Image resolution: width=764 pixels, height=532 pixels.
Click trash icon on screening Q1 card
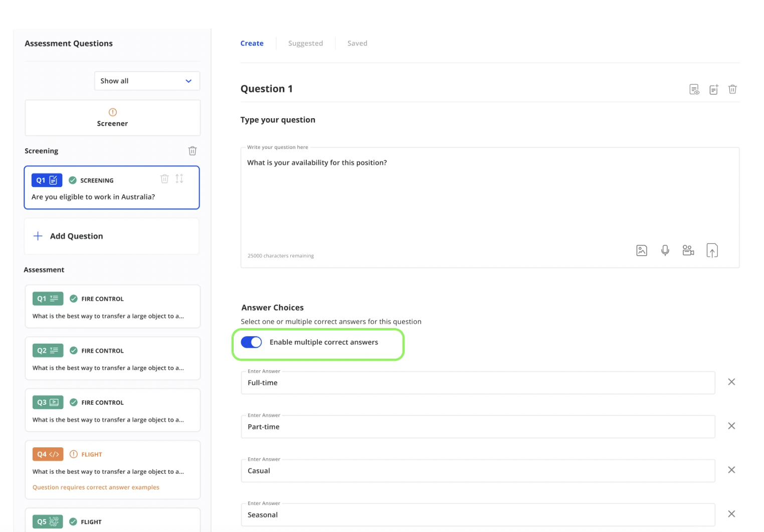164,179
